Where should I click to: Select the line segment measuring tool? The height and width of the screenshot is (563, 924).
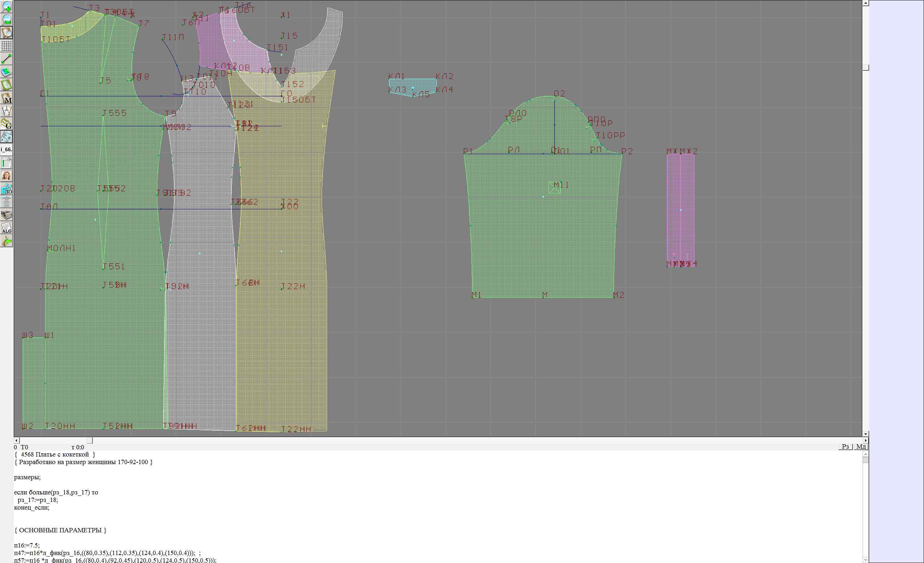click(6, 59)
